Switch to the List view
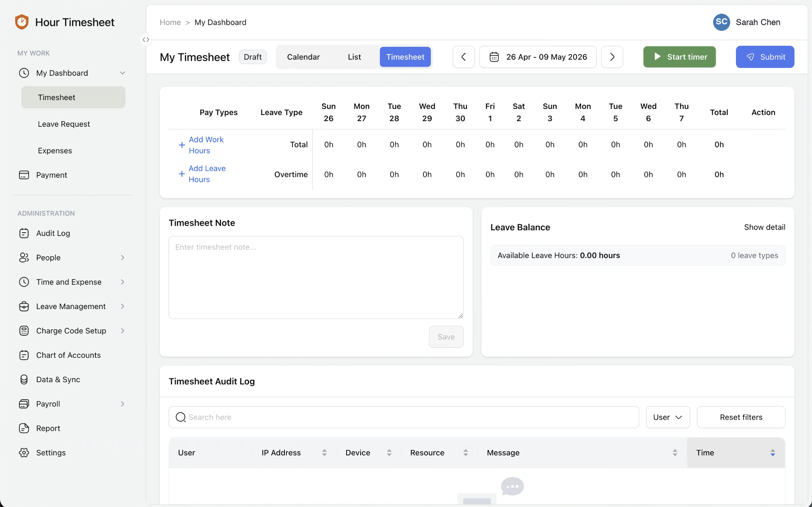812x507 pixels. 354,57
